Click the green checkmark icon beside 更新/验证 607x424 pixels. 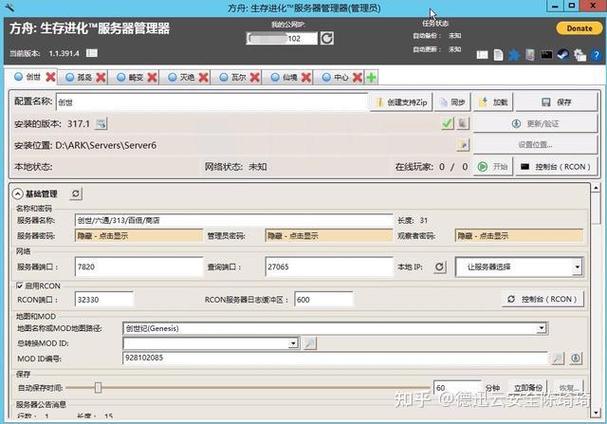coord(448,124)
